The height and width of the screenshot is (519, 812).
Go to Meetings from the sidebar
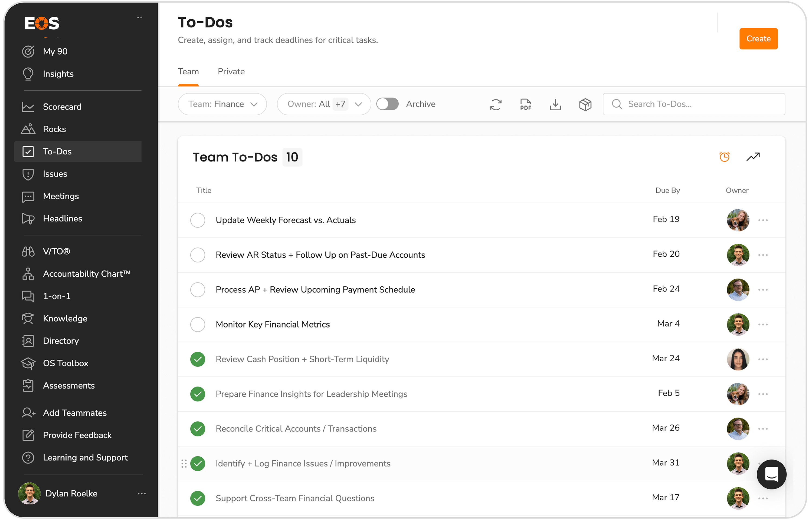click(61, 196)
